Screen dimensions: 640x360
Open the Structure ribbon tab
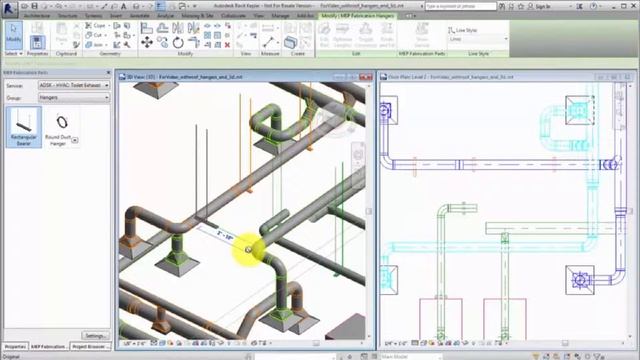(x=68, y=16)
